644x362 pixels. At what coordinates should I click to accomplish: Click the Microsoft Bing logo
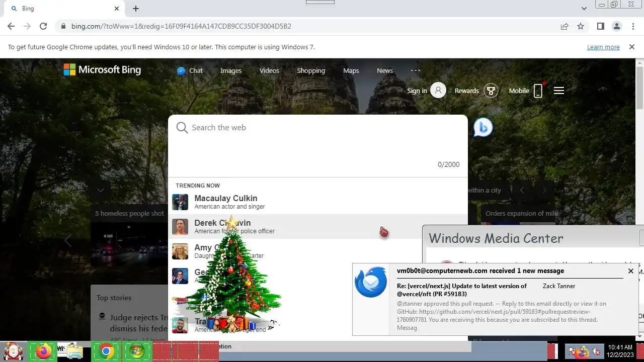tap(102, 70)
